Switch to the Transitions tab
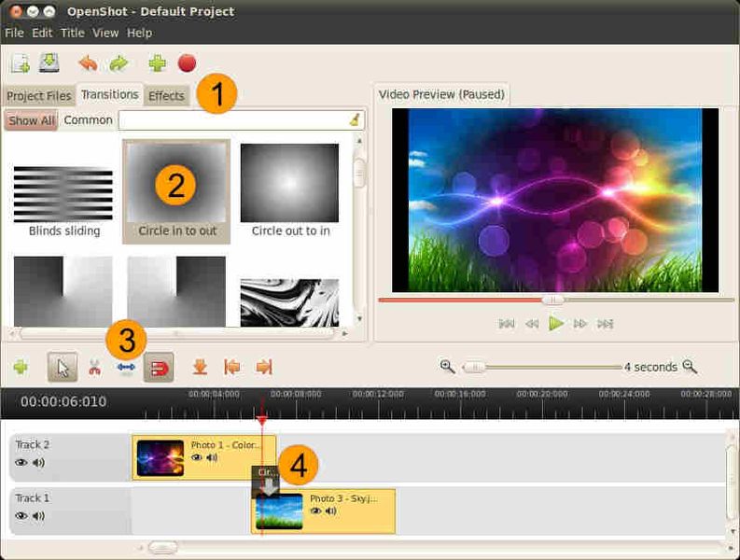Viewport: 740px width, 560px height. coord(109,94)
